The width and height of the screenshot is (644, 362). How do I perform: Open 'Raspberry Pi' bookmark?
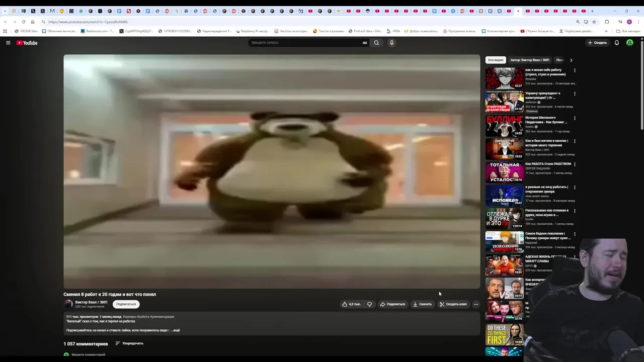252,31
